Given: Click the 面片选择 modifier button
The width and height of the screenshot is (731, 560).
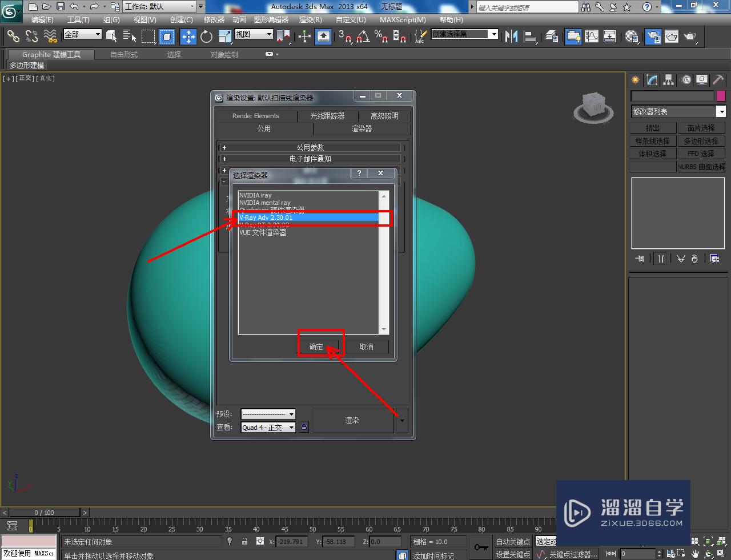Looking at the screenshot, I should click(701, 128).
